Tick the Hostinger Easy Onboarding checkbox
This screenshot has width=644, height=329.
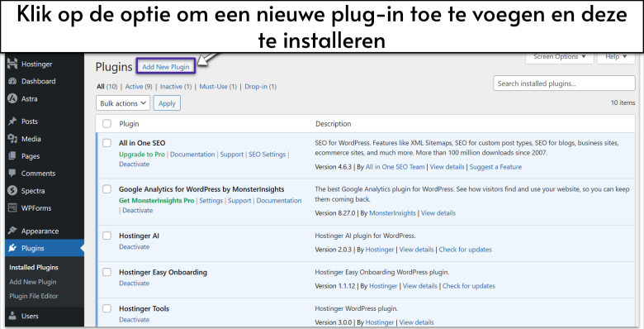[x=107, y=272]
